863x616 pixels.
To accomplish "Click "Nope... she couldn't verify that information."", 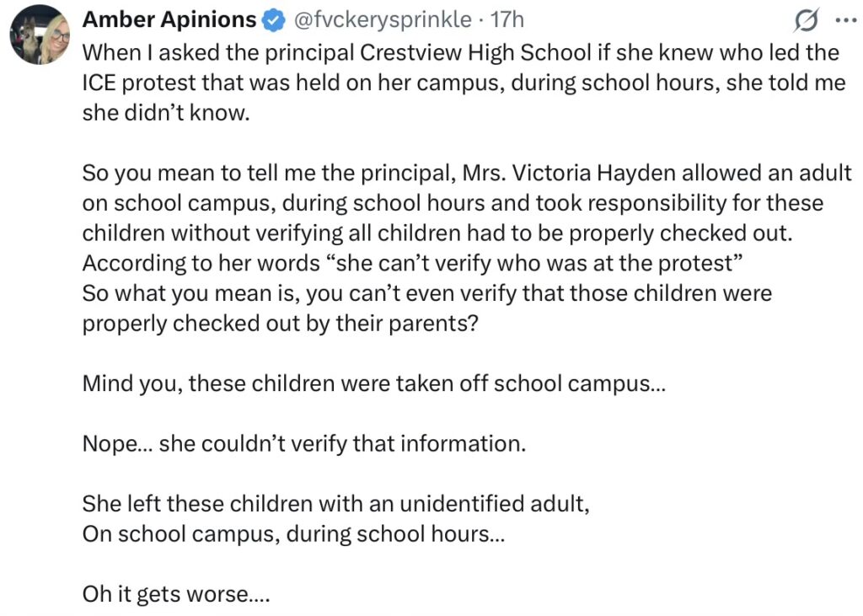I will coord(303,444).
